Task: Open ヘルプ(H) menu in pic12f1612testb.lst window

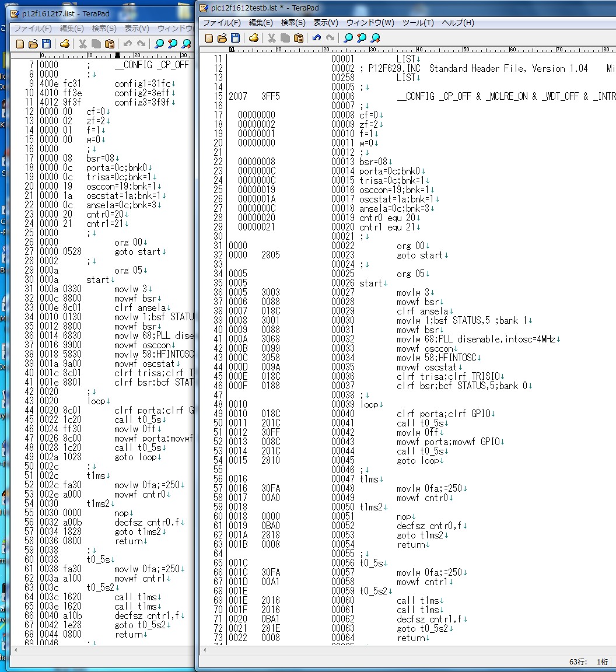Action: click(458, 23)
